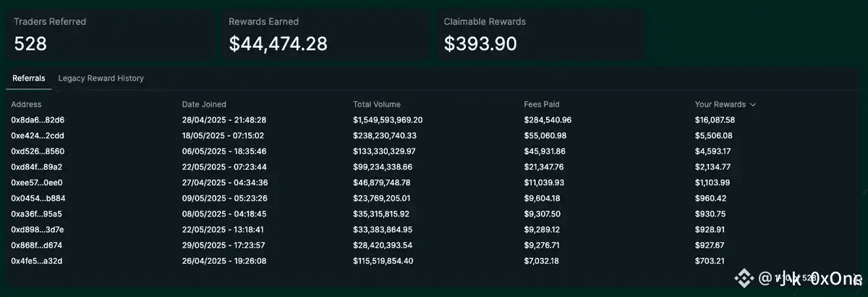
Task: Open referral address 0xe424...2cdd
Action: (x=38, y=135)
